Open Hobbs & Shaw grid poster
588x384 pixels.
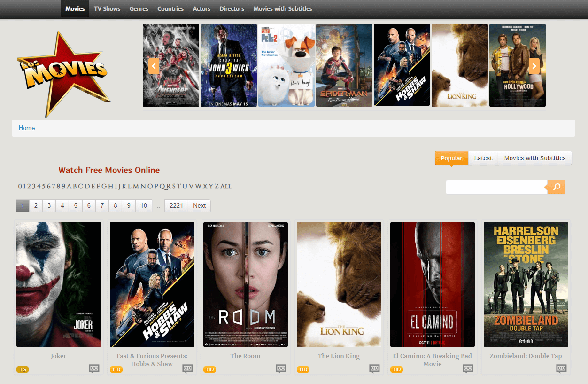point(152,284)
